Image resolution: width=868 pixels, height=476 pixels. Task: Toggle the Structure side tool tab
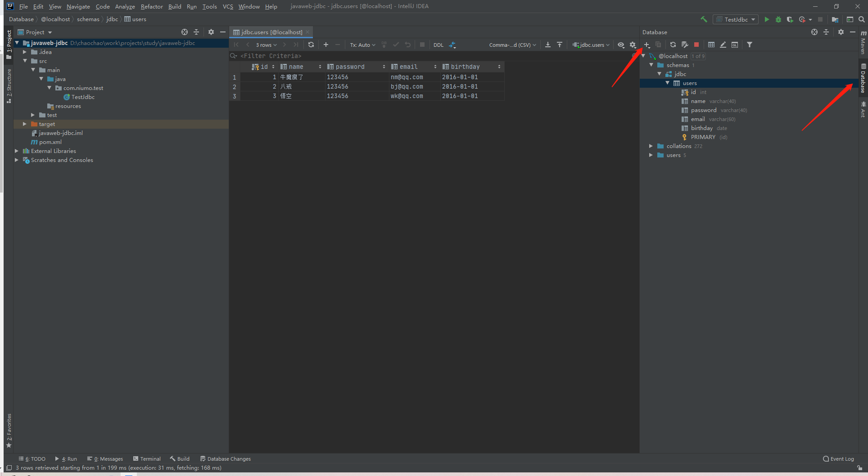(x=9, y=86)
